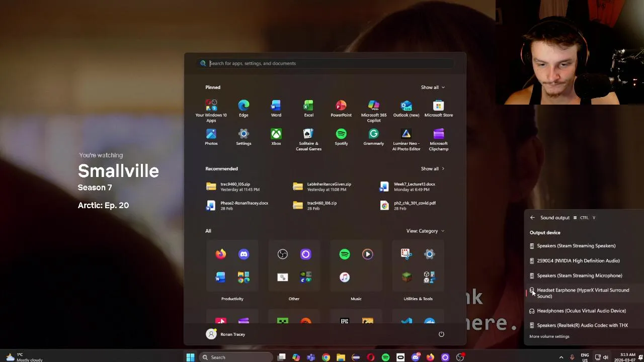Open Spotify in the Music category

(344, 254)
